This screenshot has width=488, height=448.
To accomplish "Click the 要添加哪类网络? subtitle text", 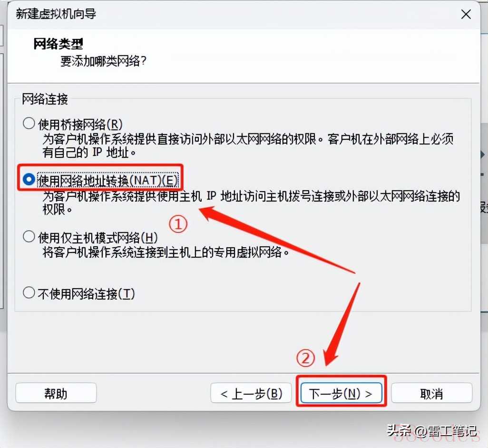I will [103, 61].
